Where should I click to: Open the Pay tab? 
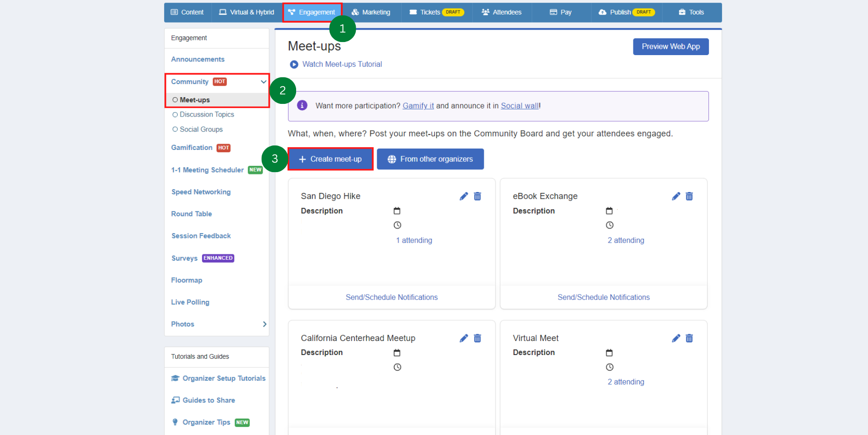click(561, 12)
